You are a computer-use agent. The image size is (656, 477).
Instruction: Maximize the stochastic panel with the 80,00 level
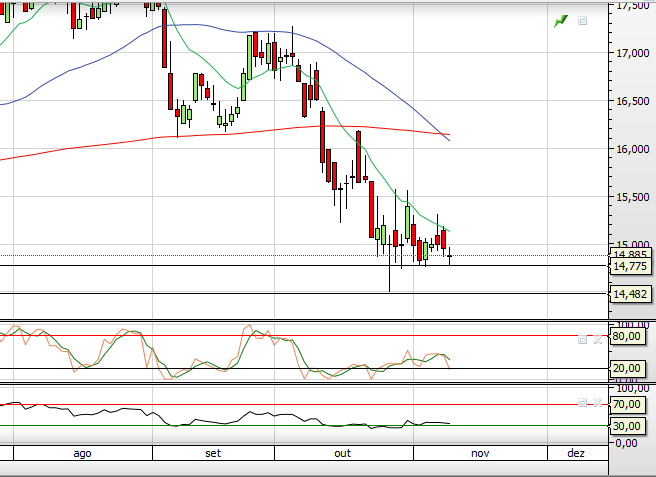click(x=582, y=339)
